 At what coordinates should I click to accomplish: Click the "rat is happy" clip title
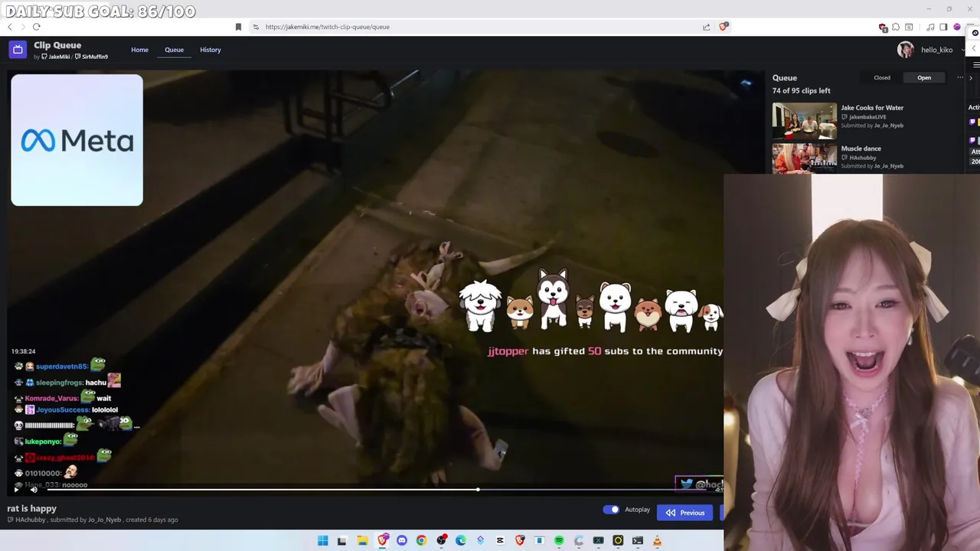click(x=32, y=508)
